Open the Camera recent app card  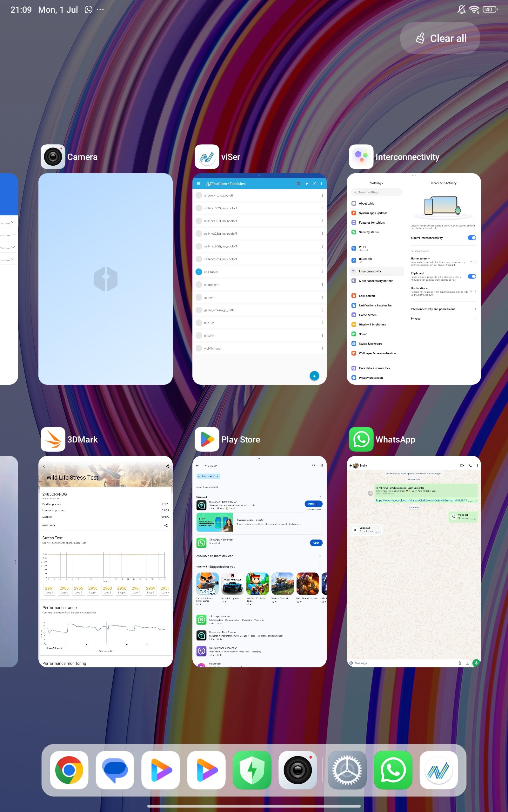[x=105, y=279]
